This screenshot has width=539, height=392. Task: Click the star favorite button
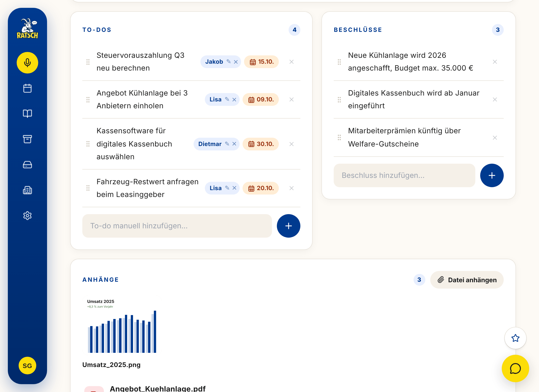(515, 338)
